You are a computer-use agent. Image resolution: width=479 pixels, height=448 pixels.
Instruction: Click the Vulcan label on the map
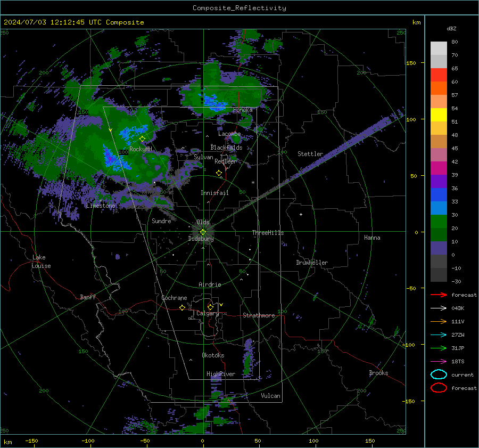(x=271, y=396)
